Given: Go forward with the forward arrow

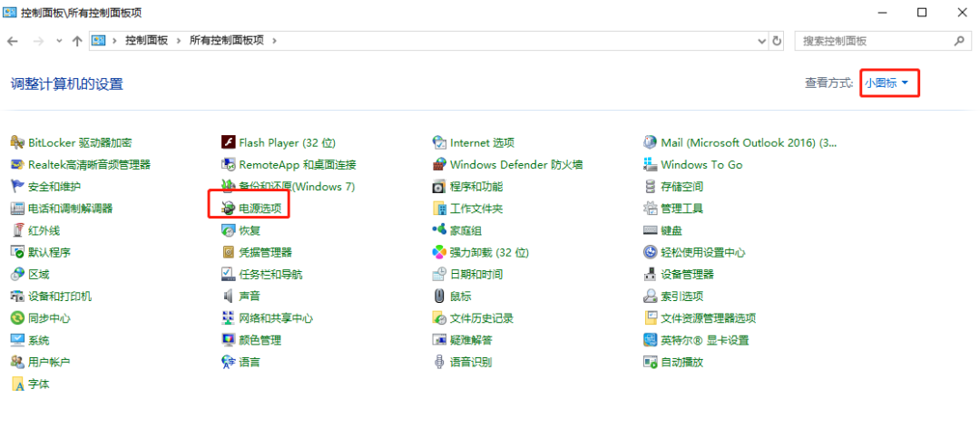Looking at the screenshot, I should tap(37, 41).
